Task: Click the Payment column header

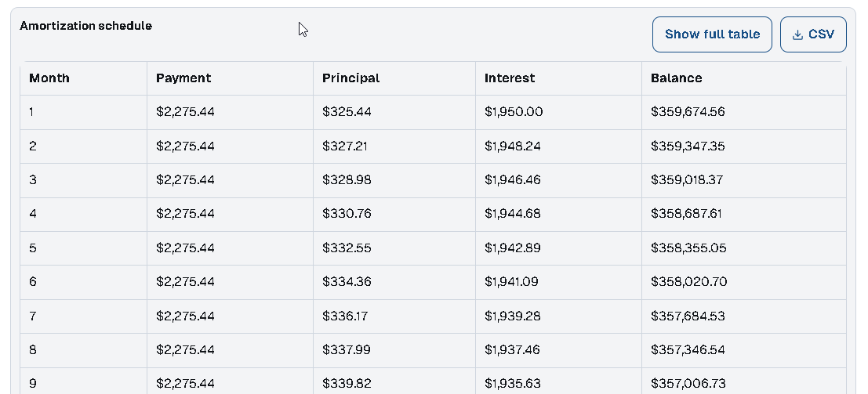Action: coord(183,78)
